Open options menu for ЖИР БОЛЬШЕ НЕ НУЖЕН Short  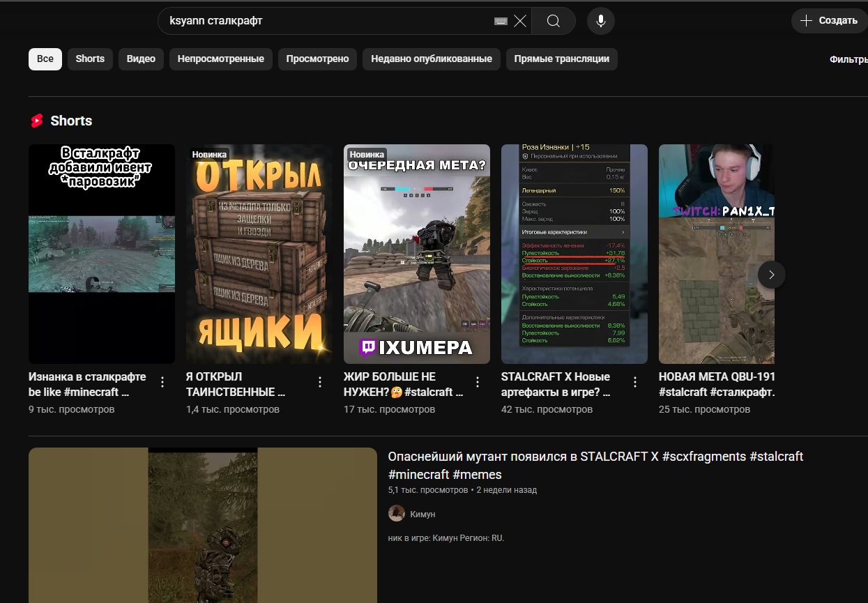[478, 382]
